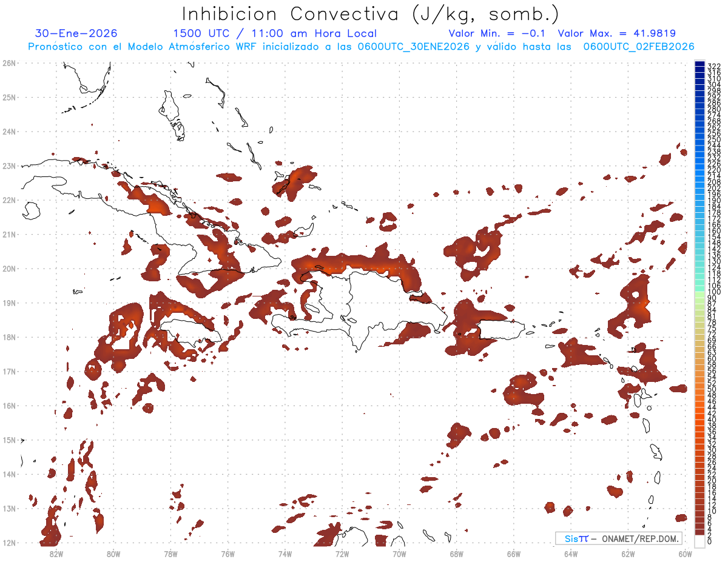The width and height of the screenshot is (728, 562).
Task: Click the '13N' latitude label
Action: pyautogui.click(x=8, y=508)
